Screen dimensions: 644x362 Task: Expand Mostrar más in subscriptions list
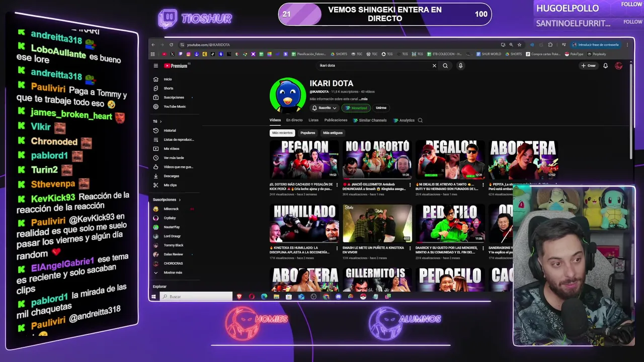click(168, 273)
